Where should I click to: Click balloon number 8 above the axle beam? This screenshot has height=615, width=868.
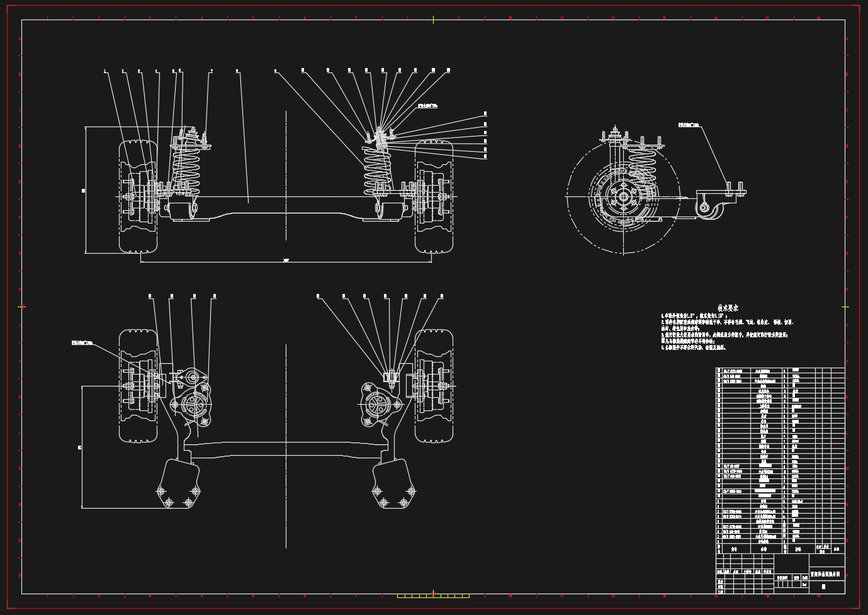[x=237, y=71]
